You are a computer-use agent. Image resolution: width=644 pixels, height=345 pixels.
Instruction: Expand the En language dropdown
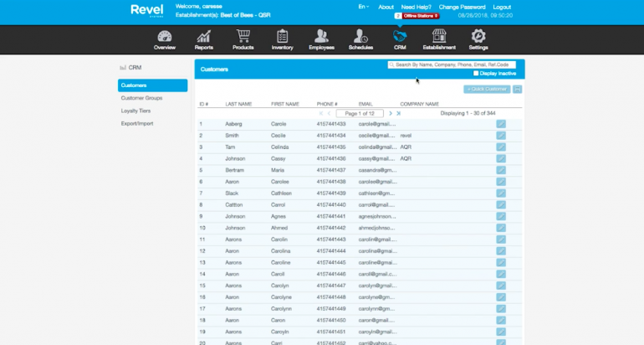click(364, 7)
